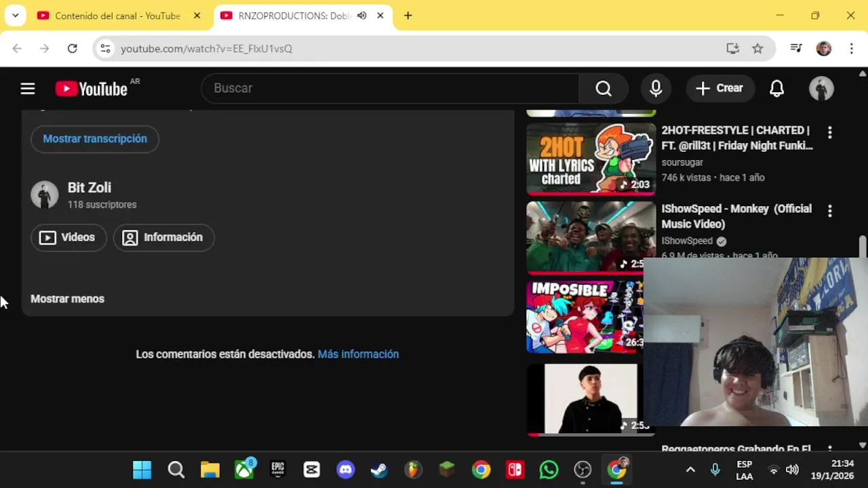
Task: Open Discord from the taskbar
Action: coord(345,470)
